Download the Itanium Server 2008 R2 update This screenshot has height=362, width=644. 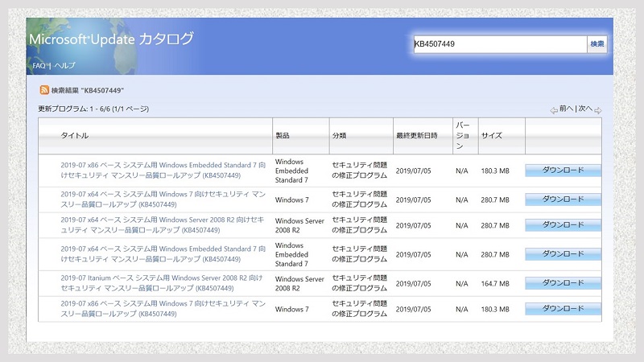[563, 283]
